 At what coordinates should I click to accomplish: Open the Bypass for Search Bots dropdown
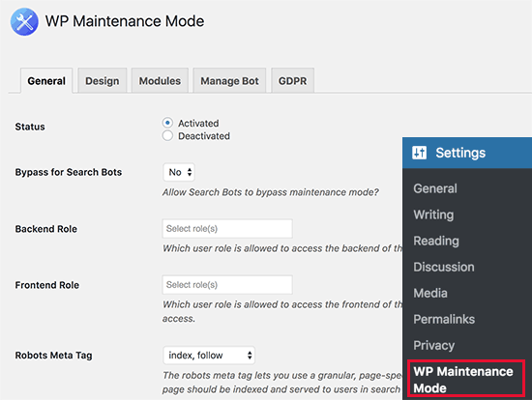(x=179, y=172)
